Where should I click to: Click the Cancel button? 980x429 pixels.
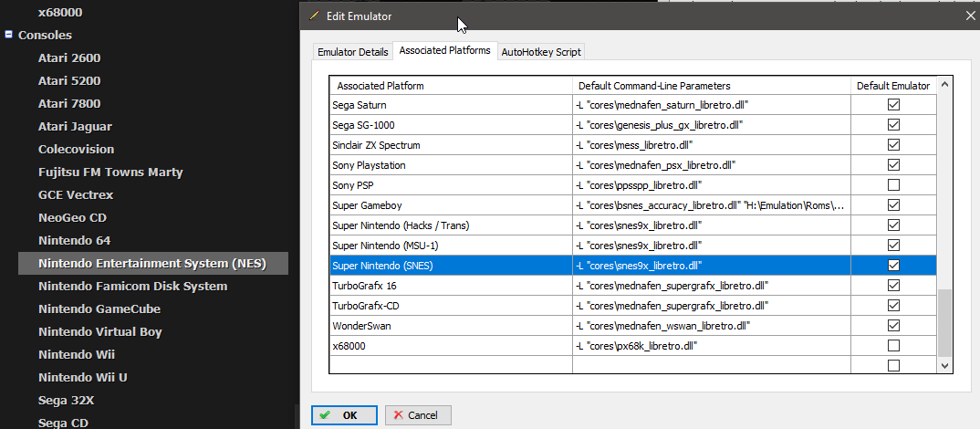[x=418, y=415]
